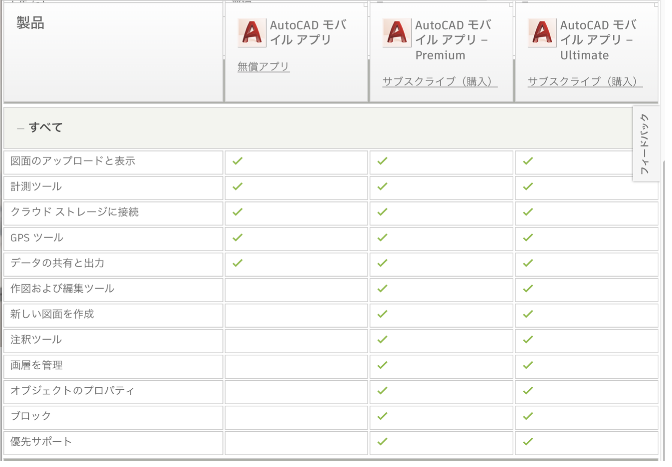This screenshot has width=672, height=467.
Task: Select the クラウド ストレージに接続 row label
Action: [75, 212]
